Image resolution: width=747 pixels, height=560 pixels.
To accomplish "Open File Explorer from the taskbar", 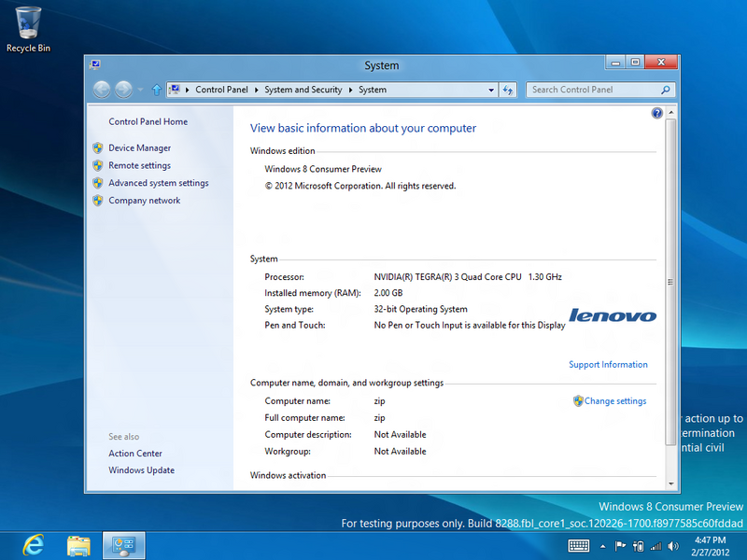I will (x=78, y=544).
